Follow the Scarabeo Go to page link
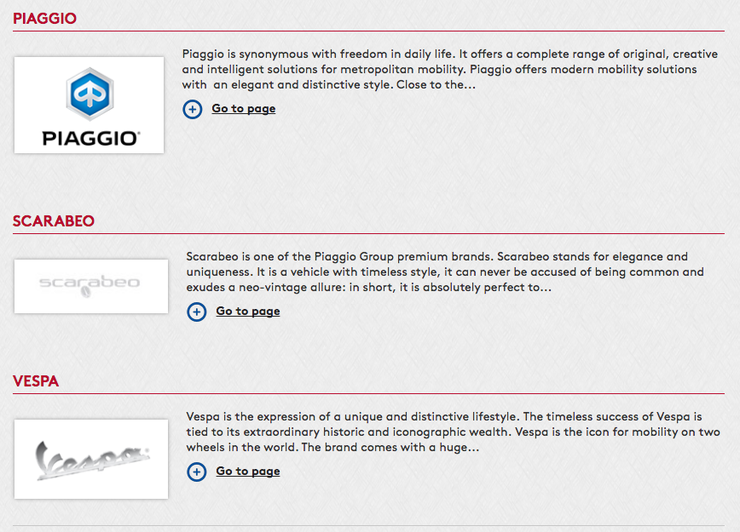The image size is (740, 532). coord(248,311)
